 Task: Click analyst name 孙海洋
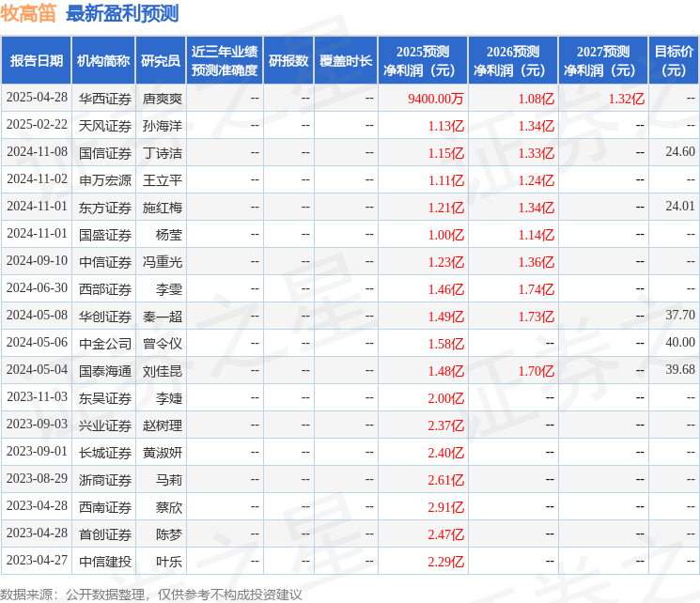pyautogui.click(x=162, y=126)
